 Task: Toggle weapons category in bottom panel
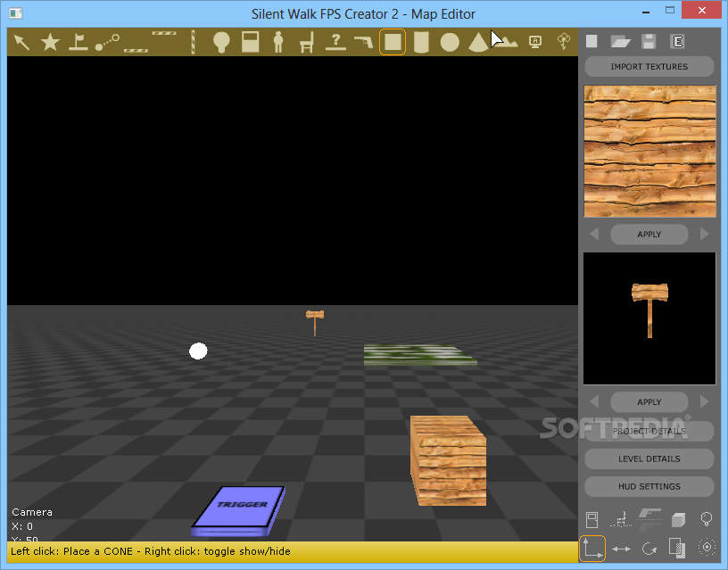pyautogui.click(x=649, y=519)
